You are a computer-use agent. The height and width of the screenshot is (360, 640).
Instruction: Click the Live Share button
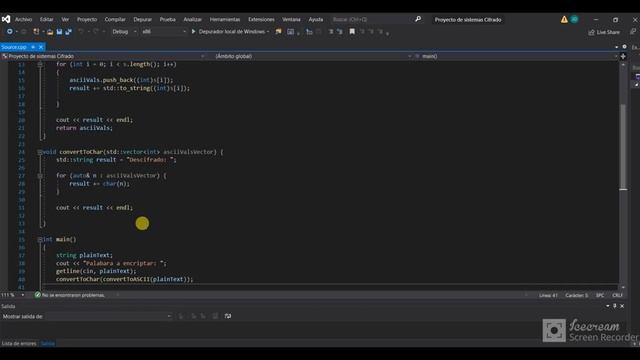coord(604,32)
